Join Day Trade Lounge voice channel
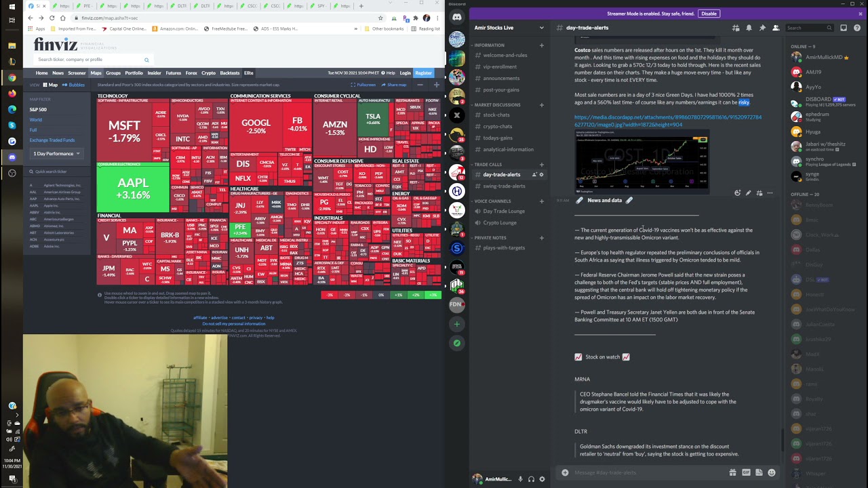 point(504,211)
